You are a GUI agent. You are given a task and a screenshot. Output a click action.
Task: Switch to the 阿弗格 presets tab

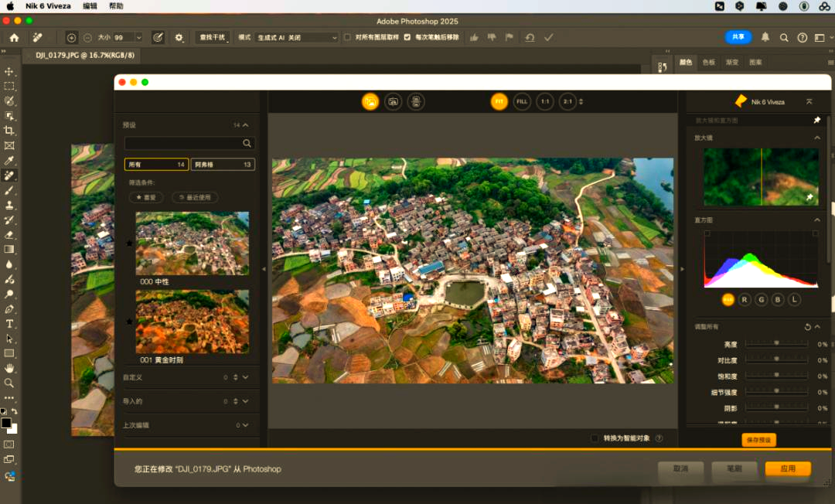pyautogui.click(x=223, y=165)
